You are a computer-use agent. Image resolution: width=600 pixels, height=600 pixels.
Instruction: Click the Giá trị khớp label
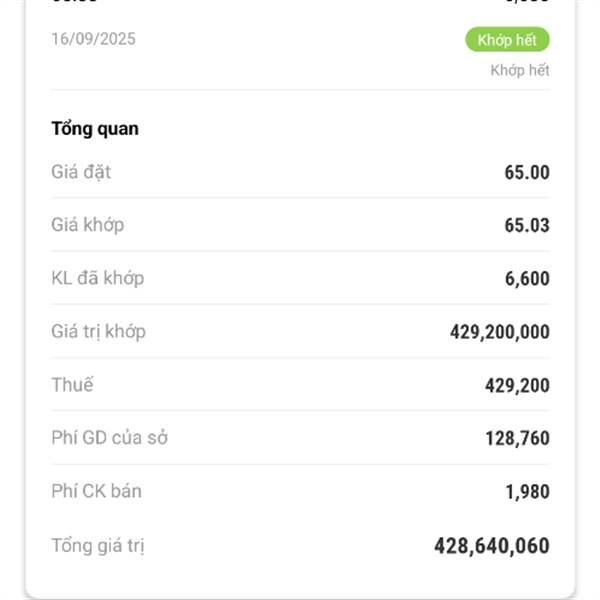click(x=98, y=331)
